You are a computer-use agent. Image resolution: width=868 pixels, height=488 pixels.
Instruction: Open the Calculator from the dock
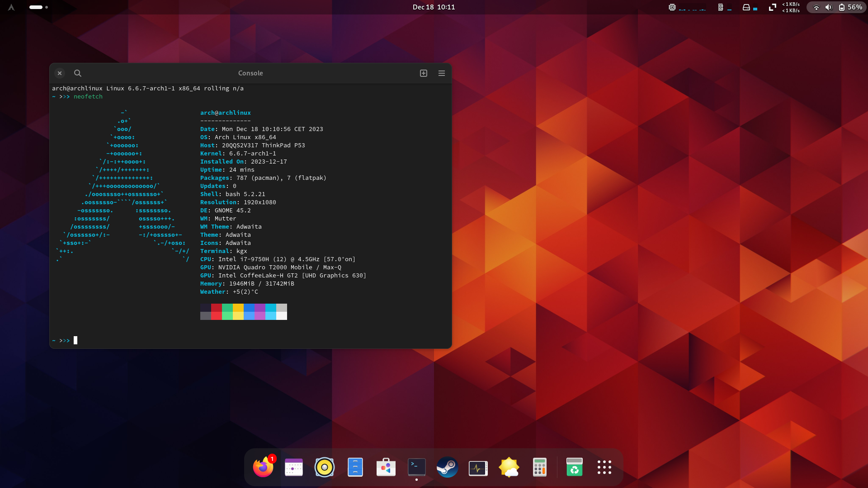[x=540, y=467]
